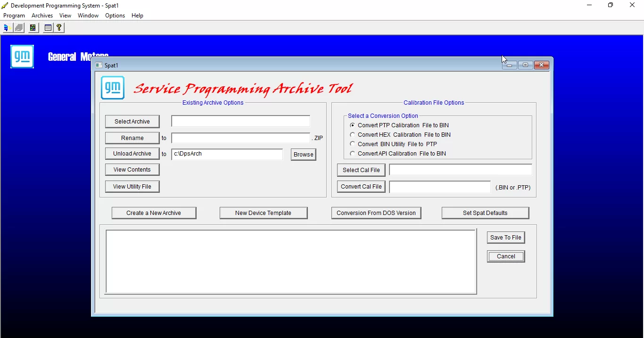Click the Spat1 title bar window icon
The image size is (644, 338).
click(99, 65)
